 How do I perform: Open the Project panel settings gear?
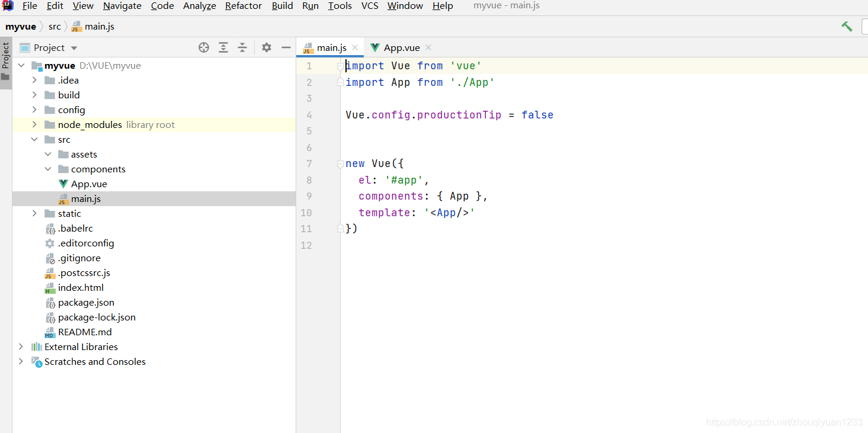(x=267, y=47)
